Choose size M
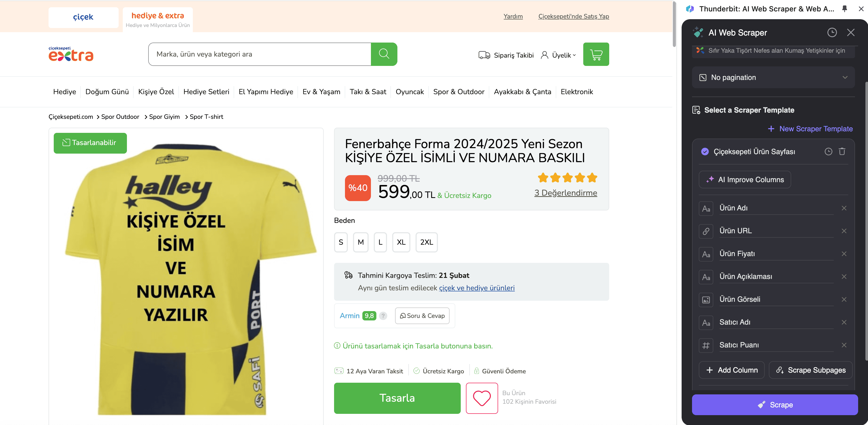This screenshot has width=868, height=425. 361,242
